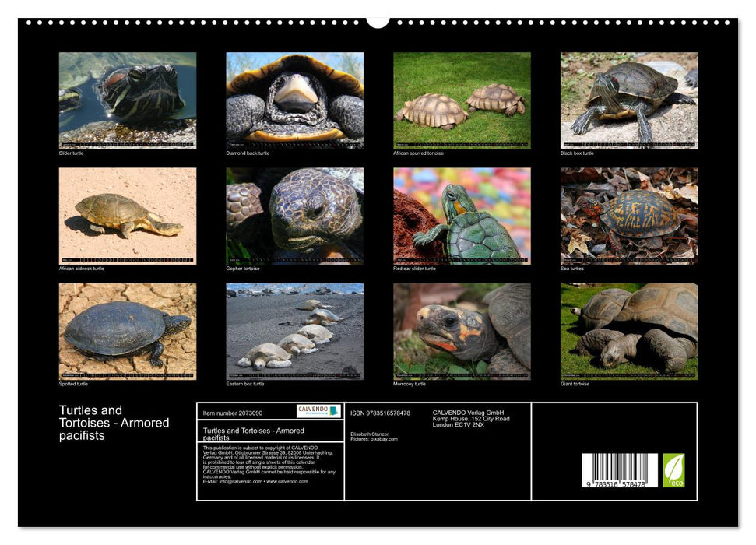
Task: Click the title Turtles and Tortoises - Armored pacifists
Action: tap(114, 422)
